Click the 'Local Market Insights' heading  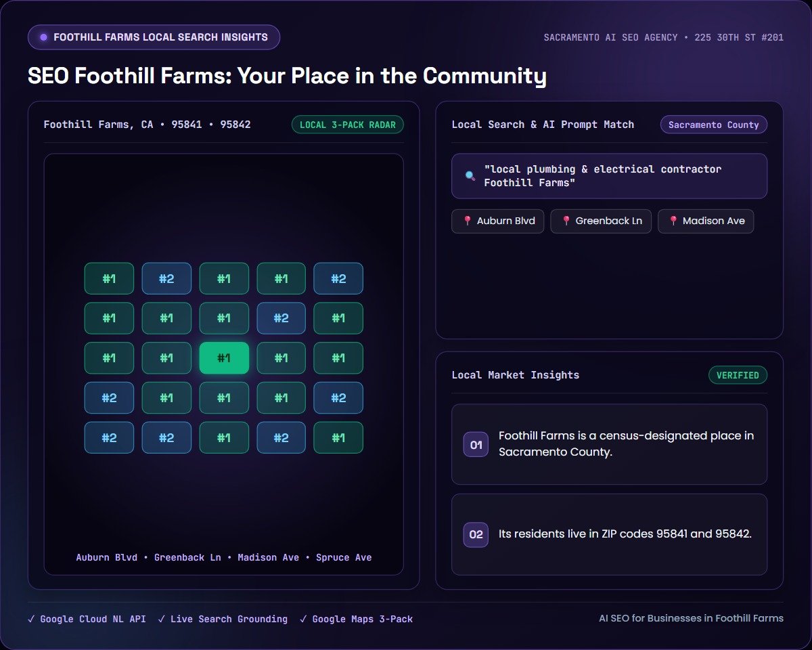click(x=516, y=375)
